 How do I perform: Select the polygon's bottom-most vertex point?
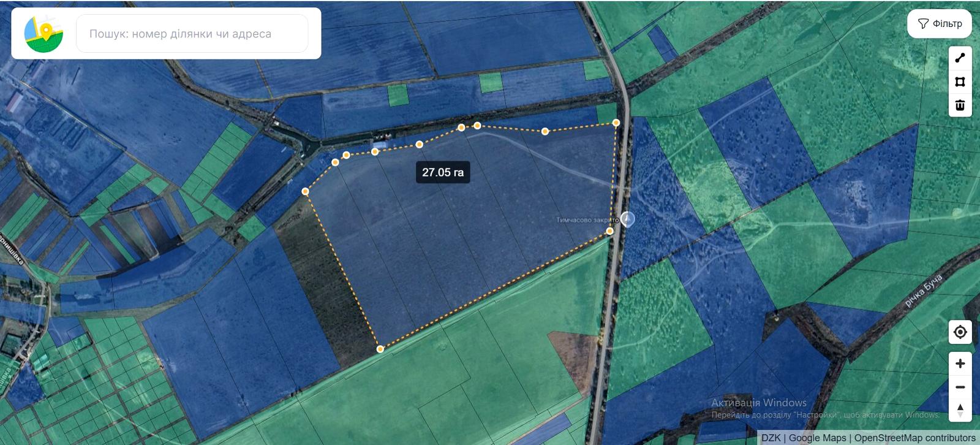click(x=380, y=349)
